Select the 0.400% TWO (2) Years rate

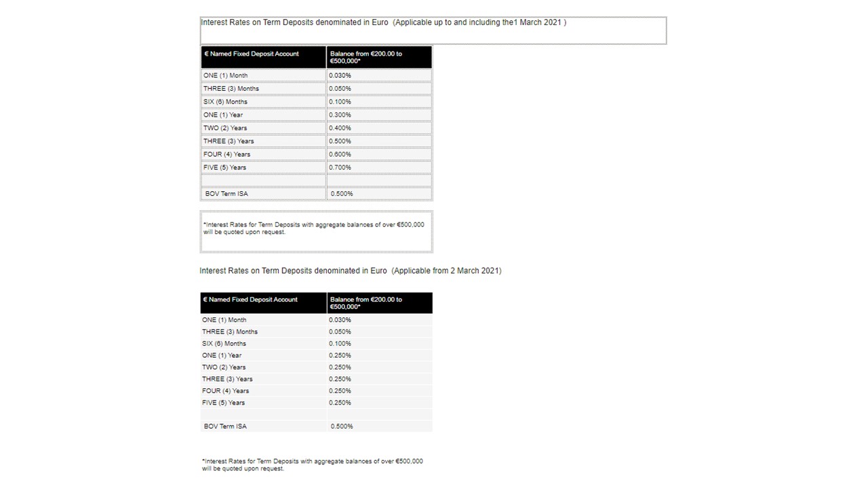340,128
